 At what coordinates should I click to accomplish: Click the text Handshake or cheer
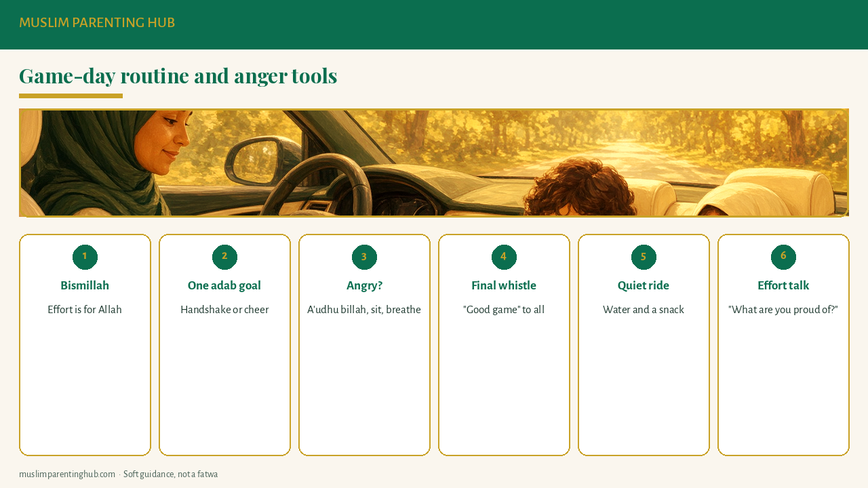(224, 310)
